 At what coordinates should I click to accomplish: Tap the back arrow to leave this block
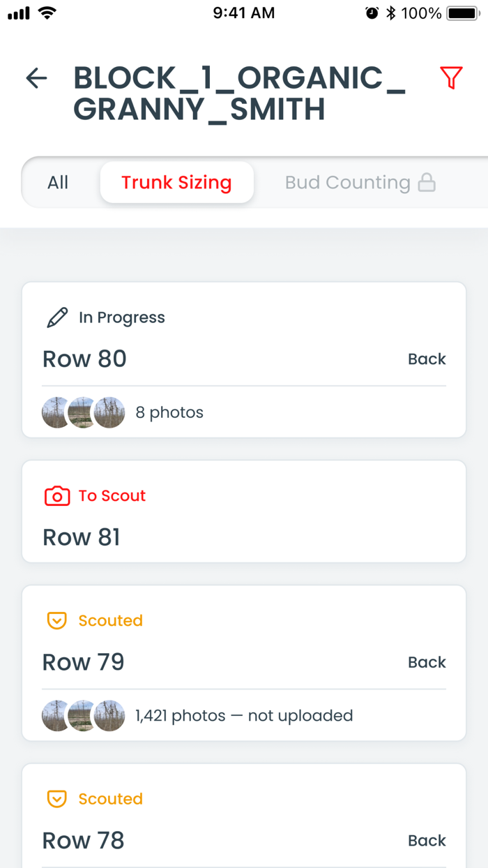36,78
